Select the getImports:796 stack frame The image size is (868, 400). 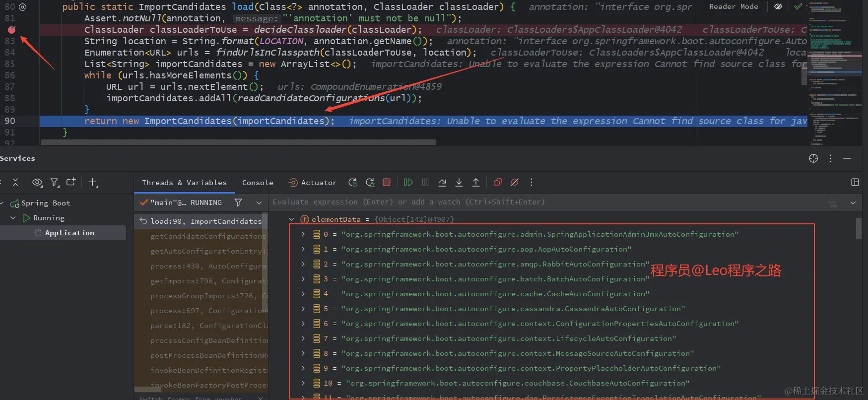pyautogui.click(x=201, y=281)
